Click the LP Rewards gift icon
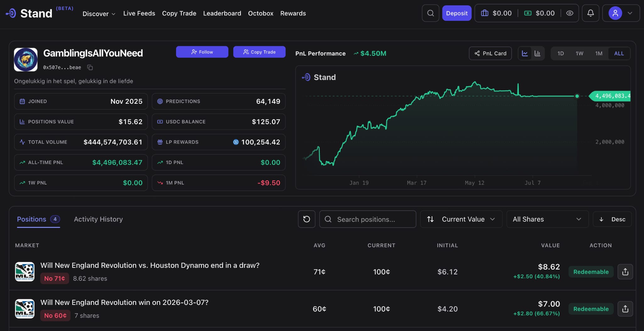 160,142
